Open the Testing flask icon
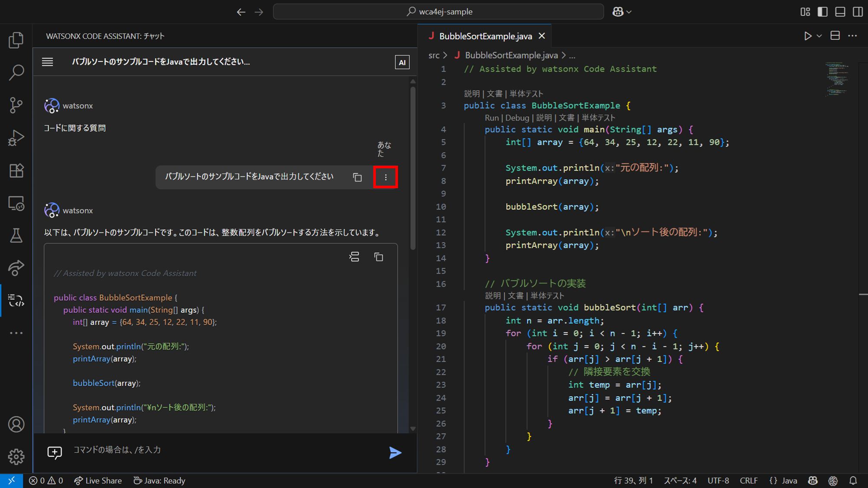 pyautogui.click(x=16, y=236)
